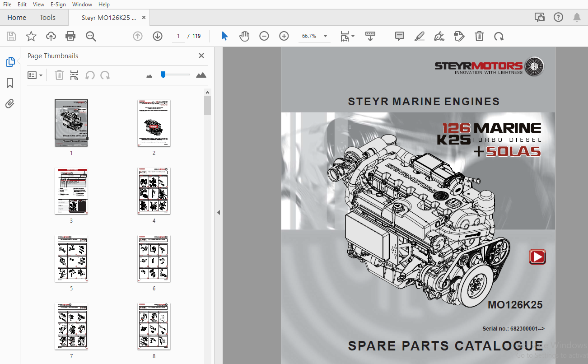Image resolution: width=588 pixels, height=364 pixels.
Task: Activate the Hand pan tool
Action: click(x=244, y=36)
